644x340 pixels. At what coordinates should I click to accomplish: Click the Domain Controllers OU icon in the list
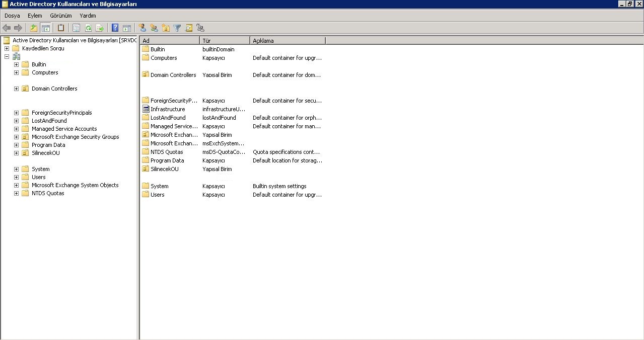(x=146, y=75)
